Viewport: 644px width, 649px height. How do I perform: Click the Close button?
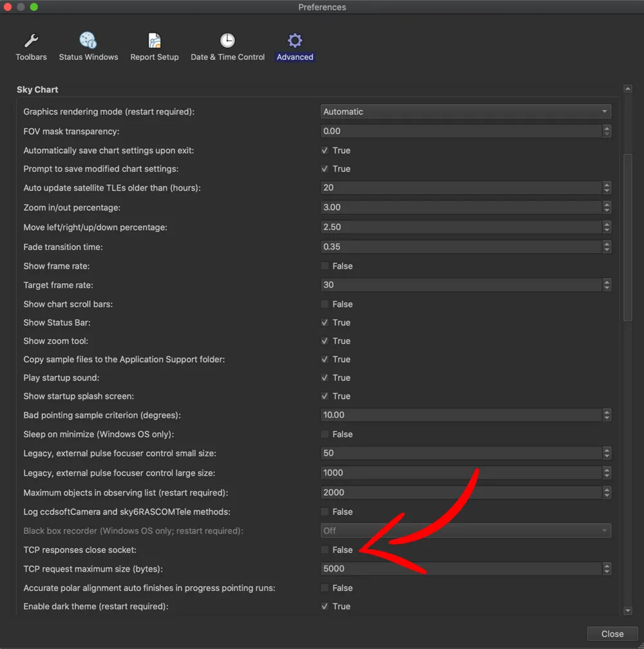pos(612,634)
